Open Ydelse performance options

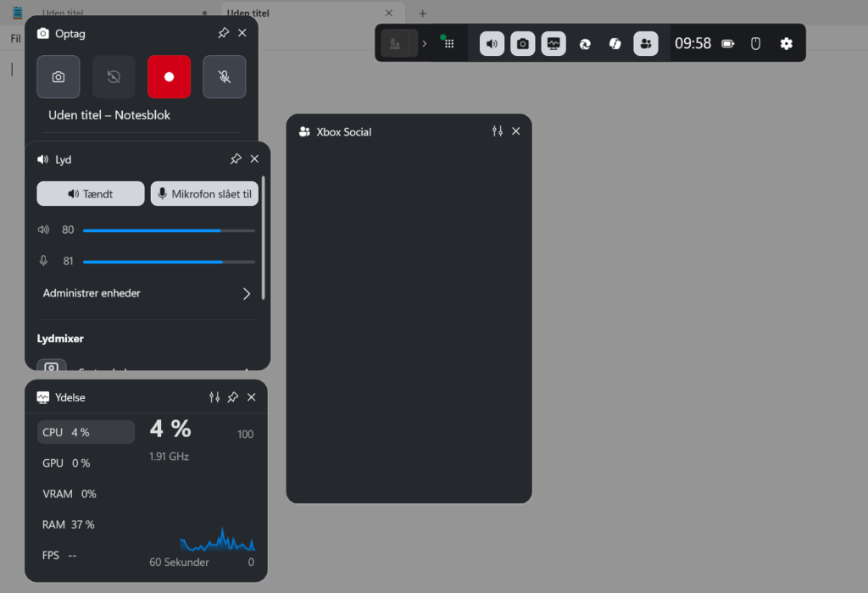pos(214,397)
